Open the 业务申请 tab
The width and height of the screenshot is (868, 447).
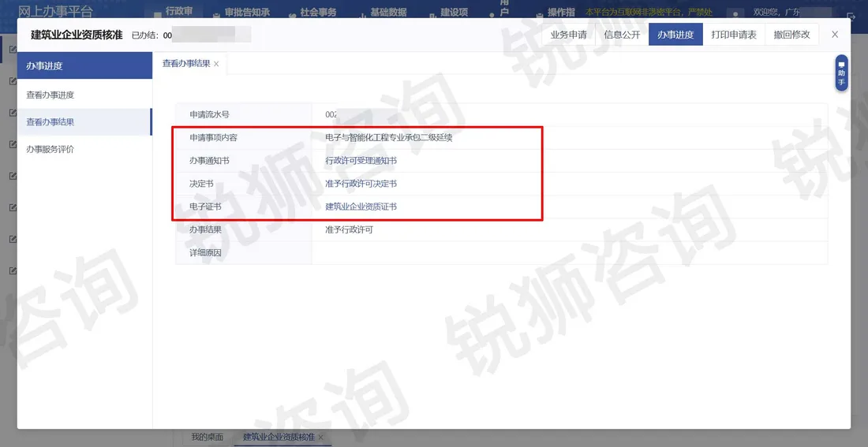click(x=568, y=35)
